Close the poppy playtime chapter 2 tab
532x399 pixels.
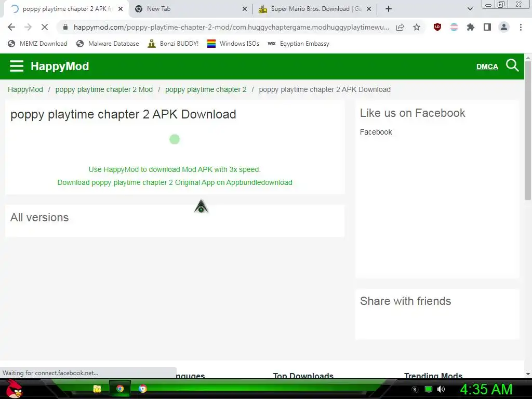(x=121, y=9)
